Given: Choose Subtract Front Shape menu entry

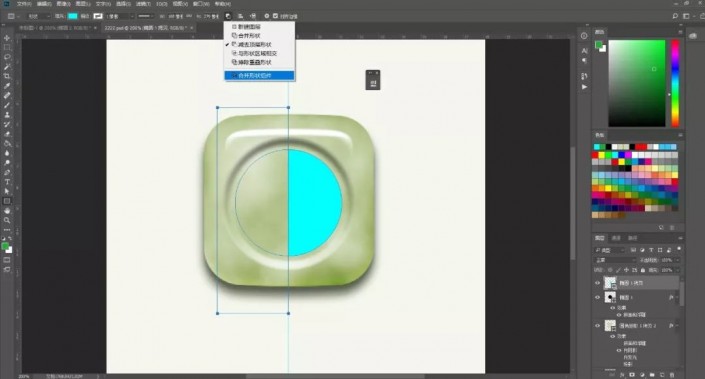Looking at the screenshot, I should pos(259,45).
